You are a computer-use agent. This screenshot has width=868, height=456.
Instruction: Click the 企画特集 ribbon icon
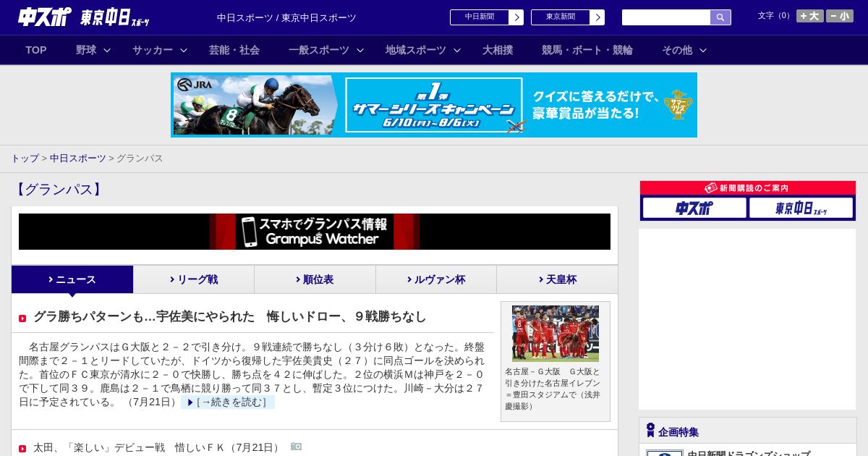(x=650, y=431)
